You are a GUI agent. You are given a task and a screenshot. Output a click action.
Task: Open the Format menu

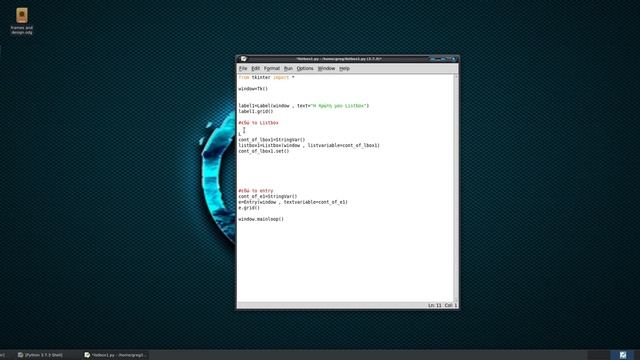pos(272,69)
